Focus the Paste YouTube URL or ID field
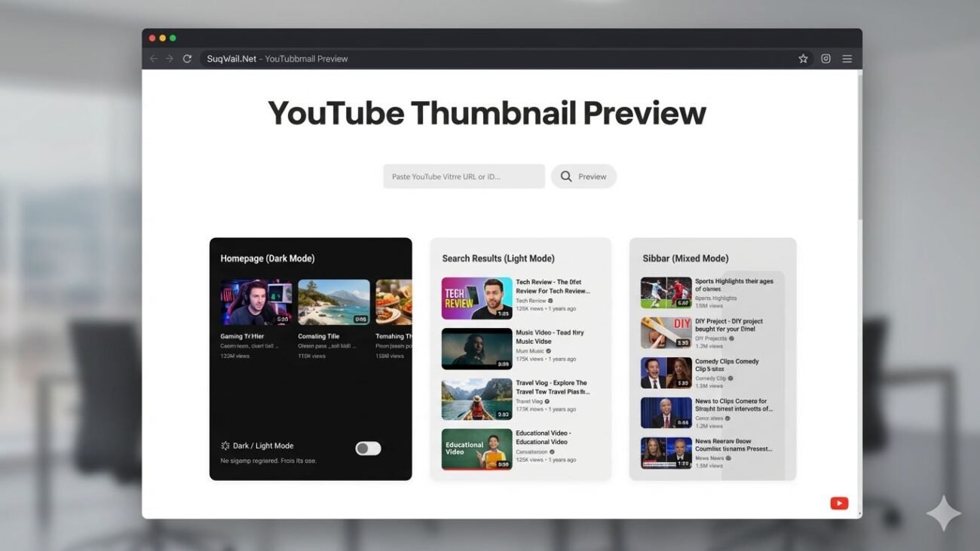This screenshot has height=551, width=980. [x=464, y=176]
